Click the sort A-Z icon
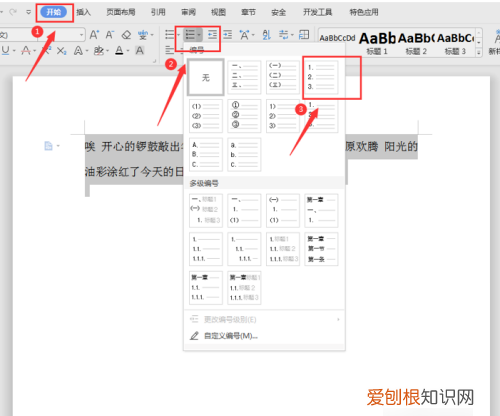This screenshot has height=416, width=500. (267, 35)
